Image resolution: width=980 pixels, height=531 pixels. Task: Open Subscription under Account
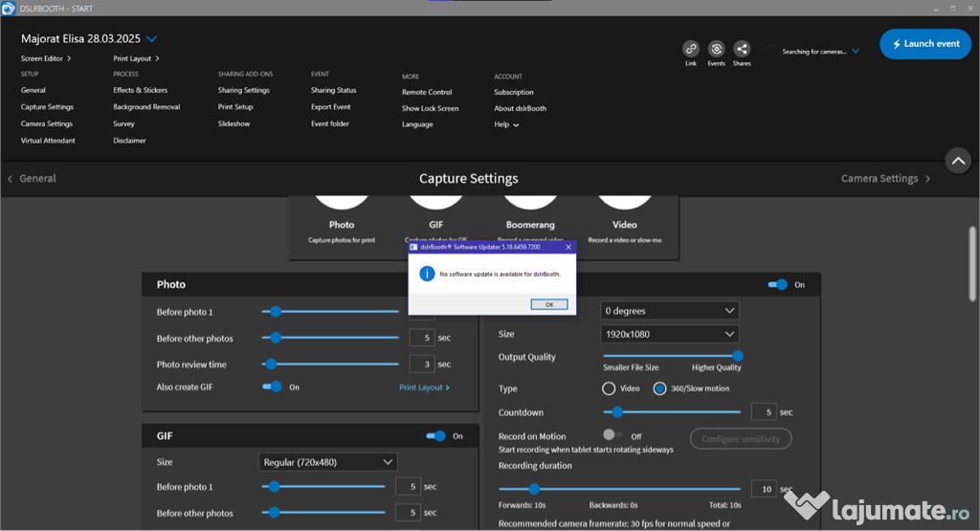point(514,92)
